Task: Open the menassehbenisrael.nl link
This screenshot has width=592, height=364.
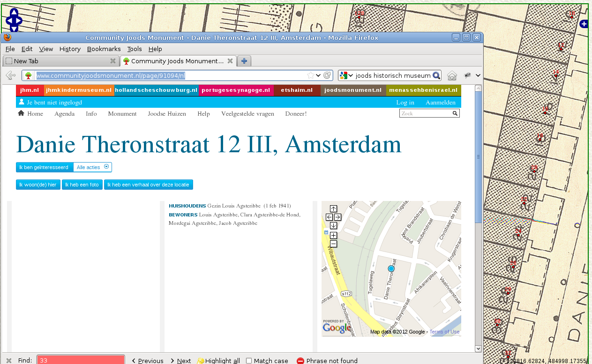Action: 423,90
